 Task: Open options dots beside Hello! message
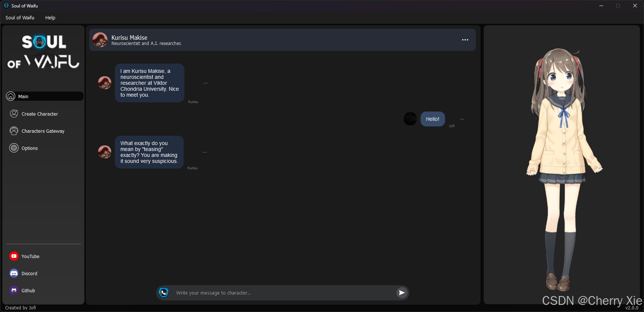click(462, 119)
